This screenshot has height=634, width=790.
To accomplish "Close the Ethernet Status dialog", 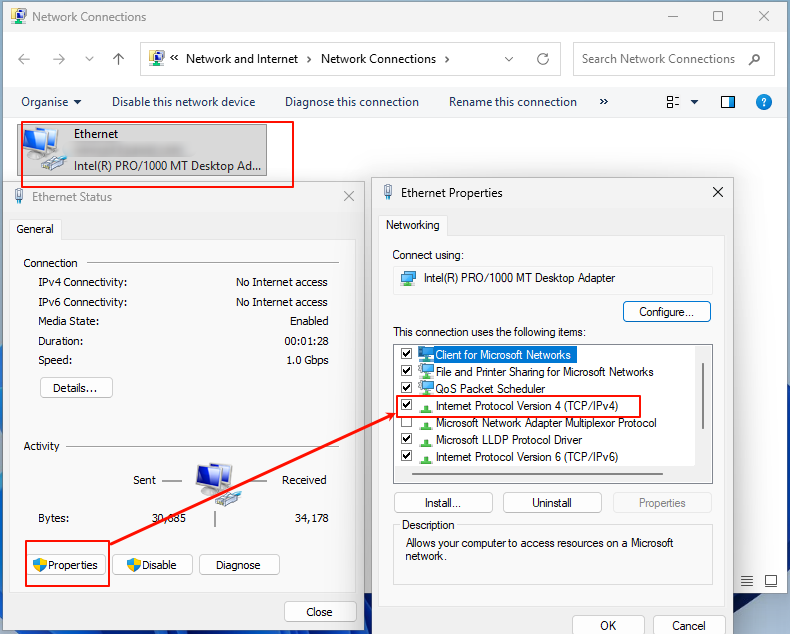I will tap(349, 196).
